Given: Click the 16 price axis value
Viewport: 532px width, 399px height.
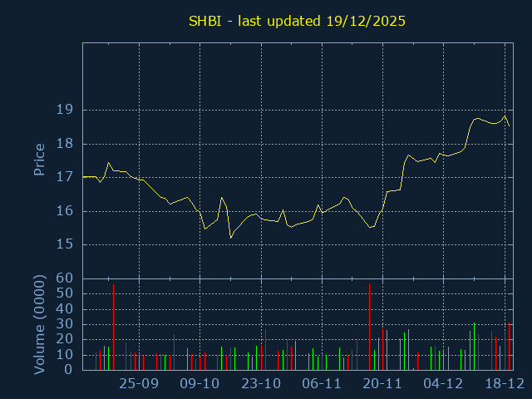Looking at the screenshot, I should [x=65, y=211].
